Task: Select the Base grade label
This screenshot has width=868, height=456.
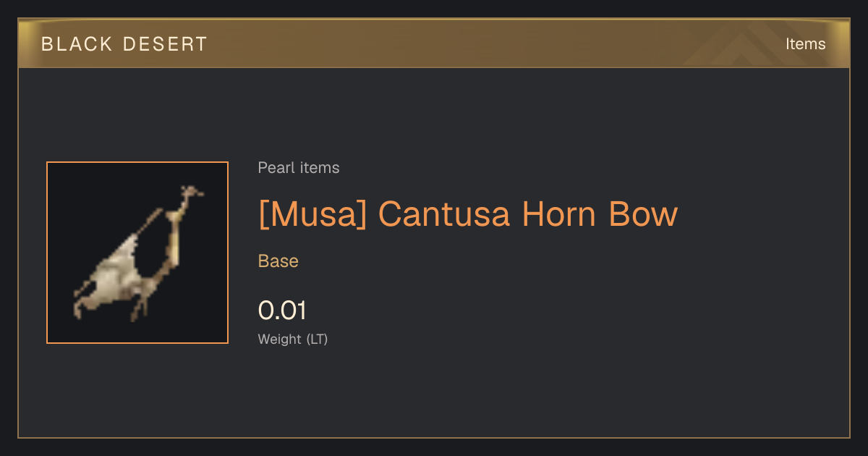Action: pyautogui.click(x=278, y=261)
